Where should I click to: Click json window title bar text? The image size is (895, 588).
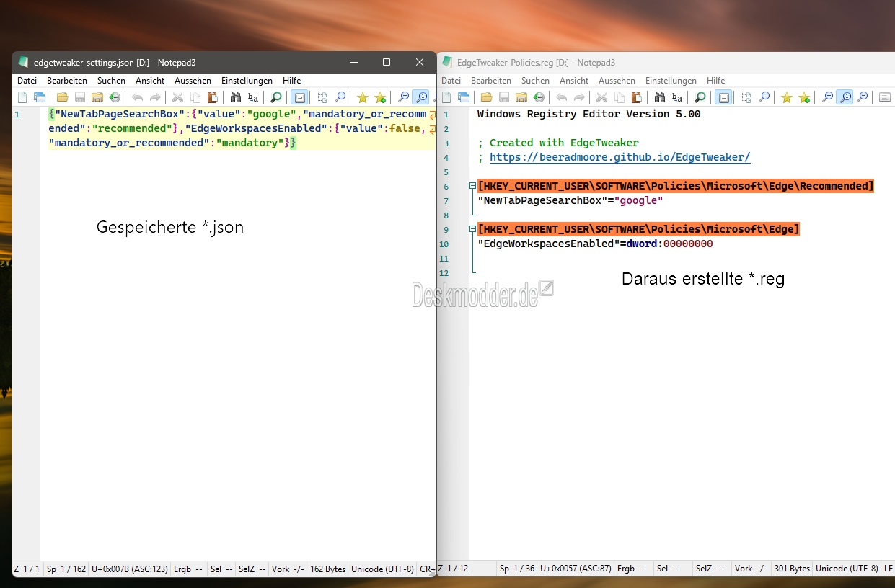[115, 63]
